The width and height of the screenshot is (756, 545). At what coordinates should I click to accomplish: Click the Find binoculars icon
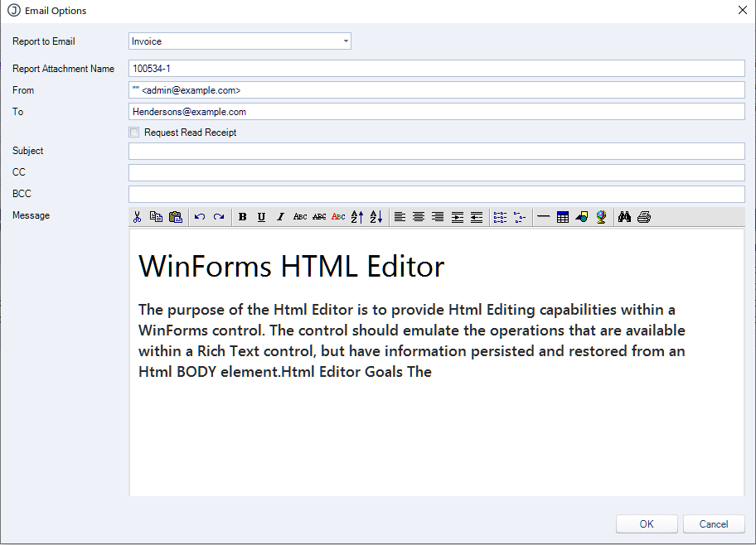pyautogui.click(x=624, y=217)
